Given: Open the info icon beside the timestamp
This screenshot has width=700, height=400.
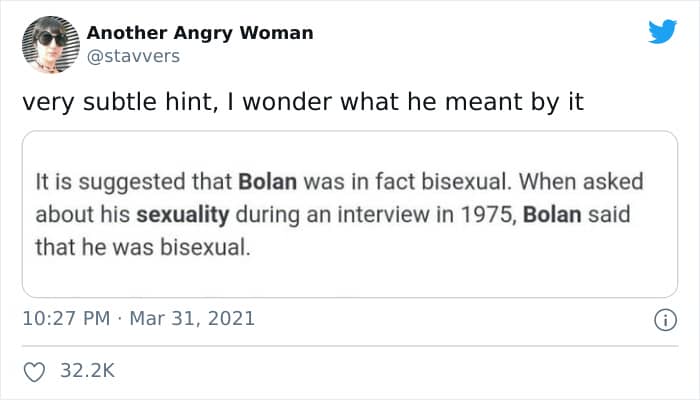Looking at the screenshot, I should point(660,320).
